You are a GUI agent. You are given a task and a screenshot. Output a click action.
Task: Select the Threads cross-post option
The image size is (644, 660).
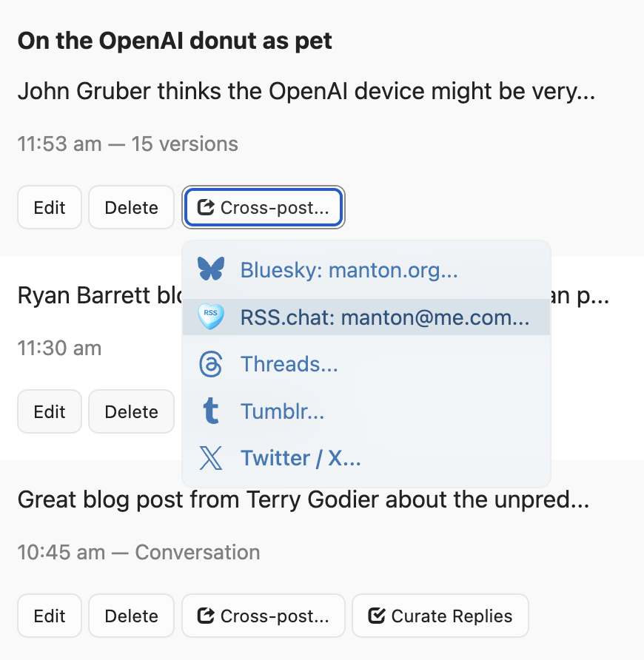366,364
